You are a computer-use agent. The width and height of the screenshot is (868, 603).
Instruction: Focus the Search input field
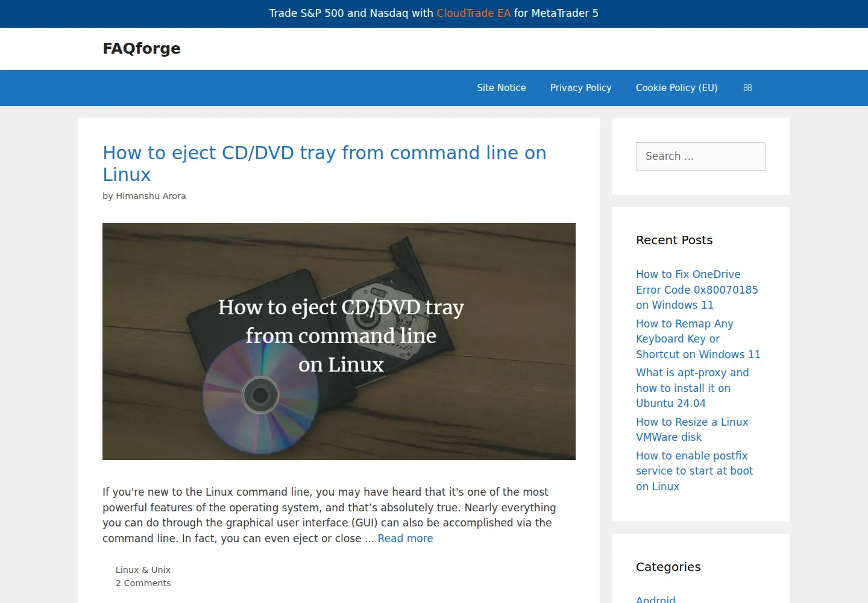coord(700,156)
